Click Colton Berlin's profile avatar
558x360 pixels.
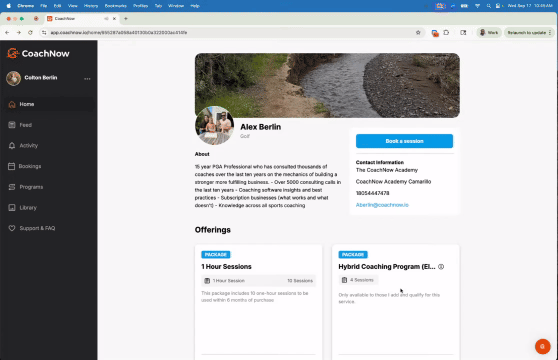coord(14,78)
